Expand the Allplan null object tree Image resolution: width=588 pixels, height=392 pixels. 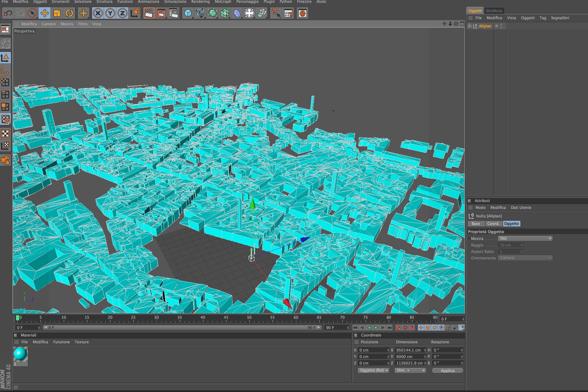click(470, 26)
